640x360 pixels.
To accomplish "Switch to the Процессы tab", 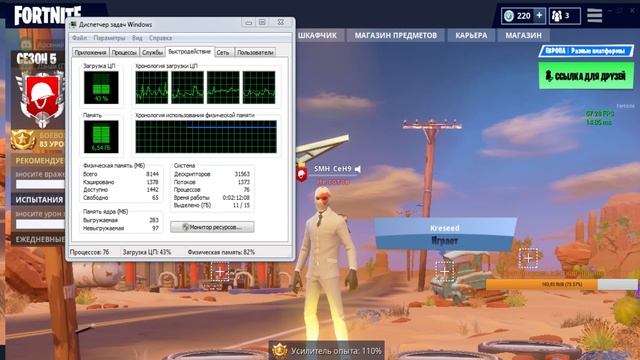I will click(124, 53).
